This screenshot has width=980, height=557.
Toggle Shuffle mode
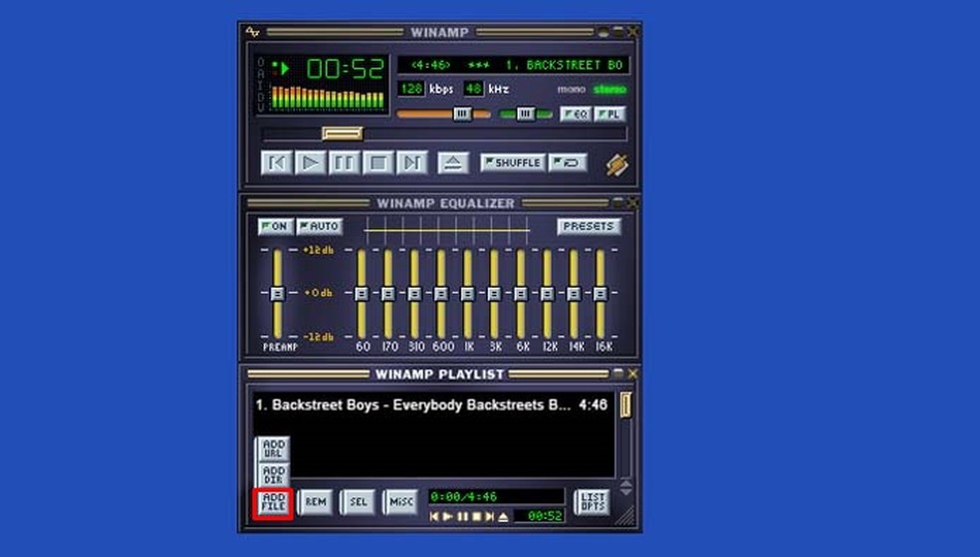coord(513,162)
